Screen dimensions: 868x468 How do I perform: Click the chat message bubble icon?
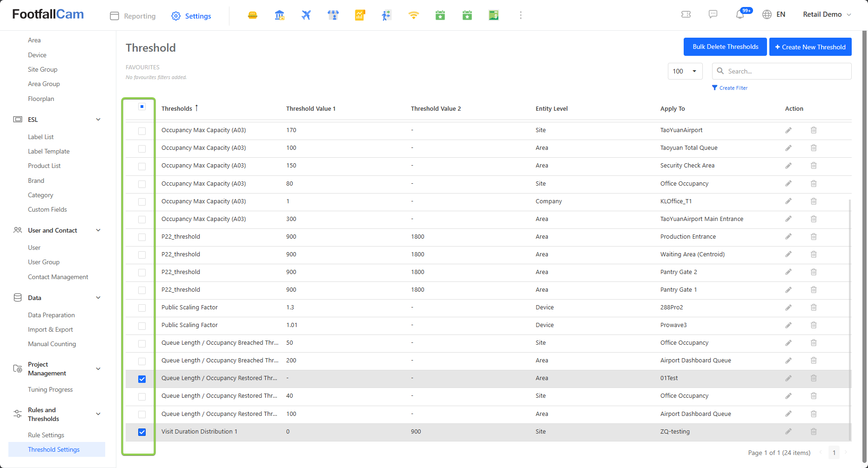[x=713, y=14]
